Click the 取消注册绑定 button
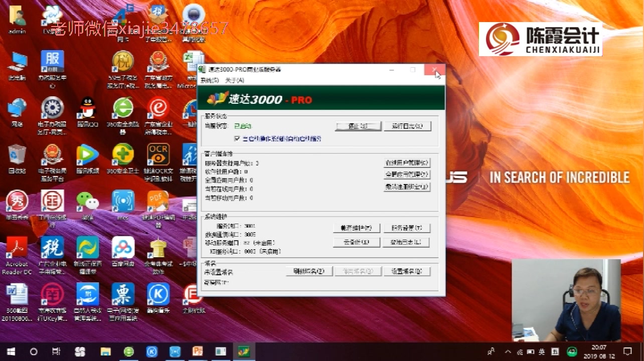The image size is (644, 361). pyautogui.click(x=407, y=187)
